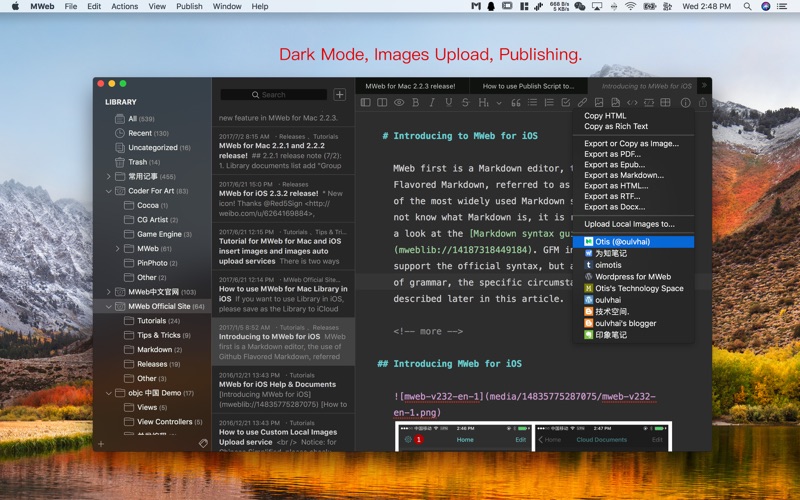Switch to the 'MWeb for Mac 2.2.3 release!' tab
Image resolution: width=800 pixels, height=500 pixels.
[410, 86]
